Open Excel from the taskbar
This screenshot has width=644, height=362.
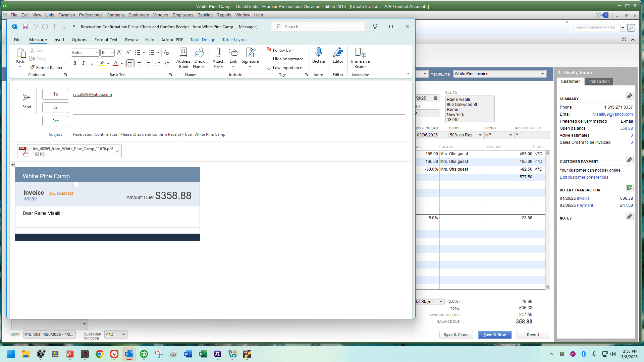coord(203,354)
